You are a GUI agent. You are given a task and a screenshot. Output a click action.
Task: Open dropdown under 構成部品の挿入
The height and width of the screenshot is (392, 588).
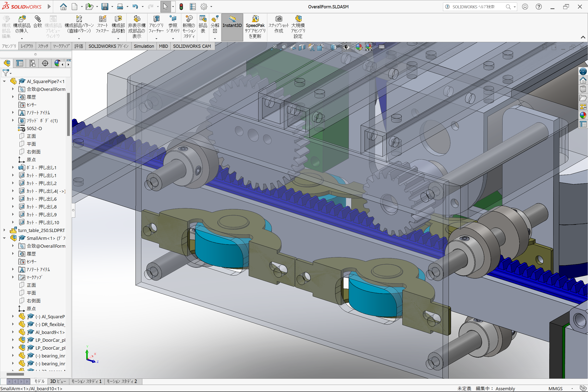(x=22, y=38)
